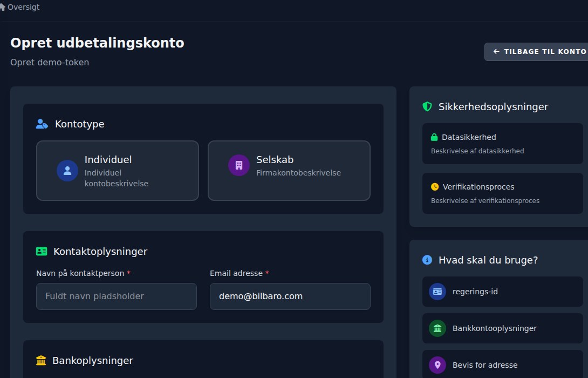588x378 pixels.
Task: Click the Bankoplysninger section title
Action: (93, 360)
